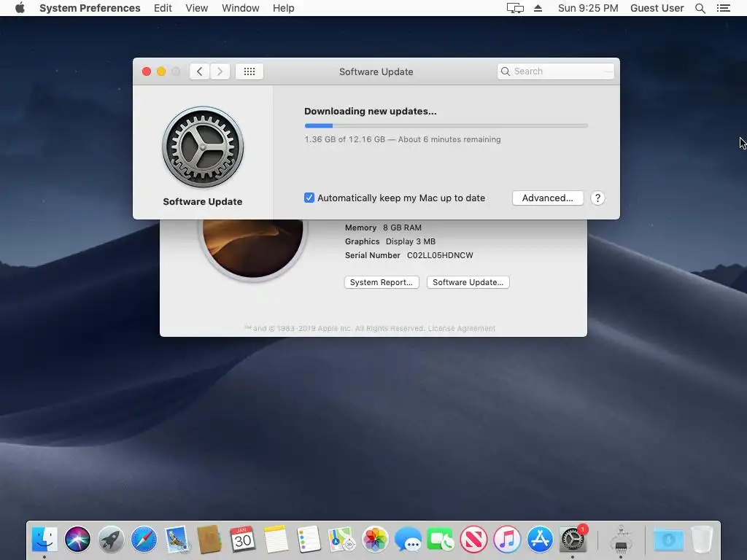
Task: Open iTunes music note icon
Action: [507, 540]
